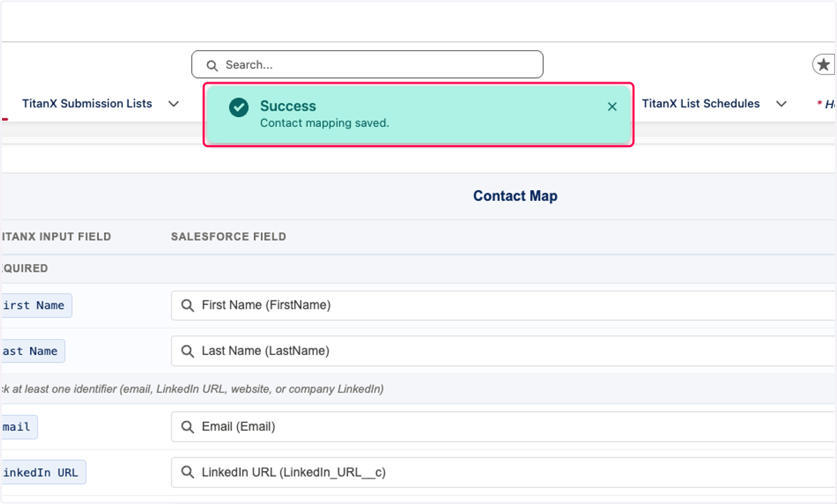Click the Contact Map heading
Image resolution: width=837 pixels, height=504 pixels.
click(515, 196)
